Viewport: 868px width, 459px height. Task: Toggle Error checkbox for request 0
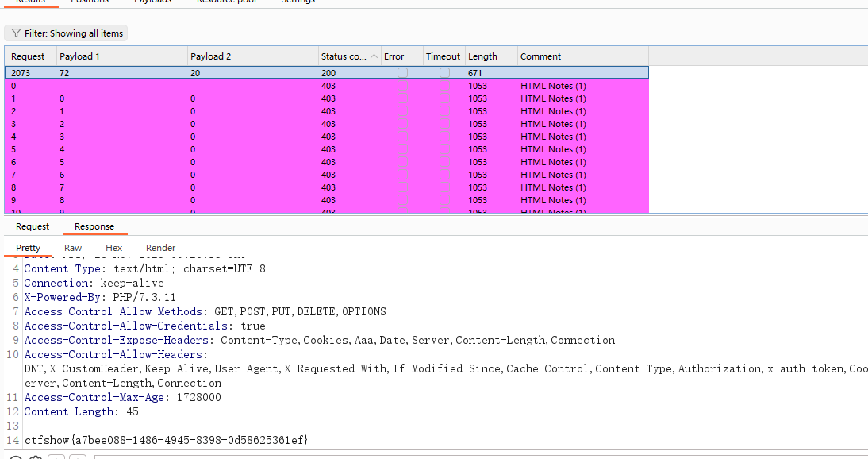click(x=402, y=86)
